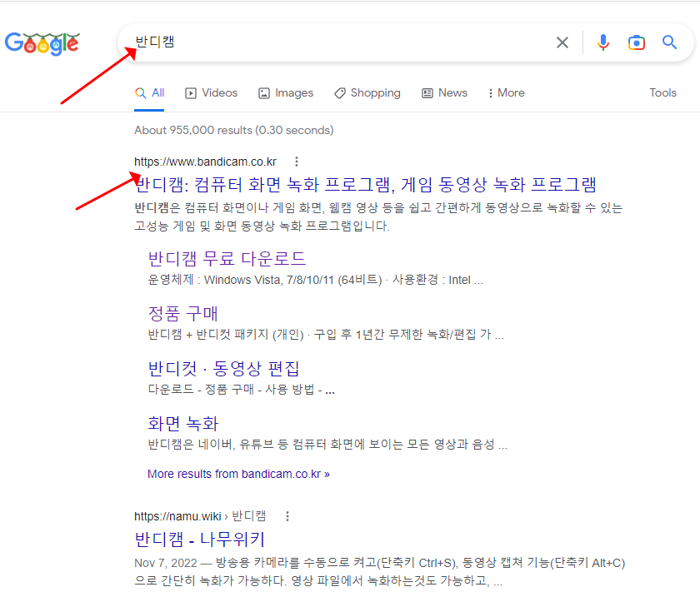Open three-dot menu beside namu.wiki URL
The width and height of the screenshot is (700, 592).
[x=287, y=516]
